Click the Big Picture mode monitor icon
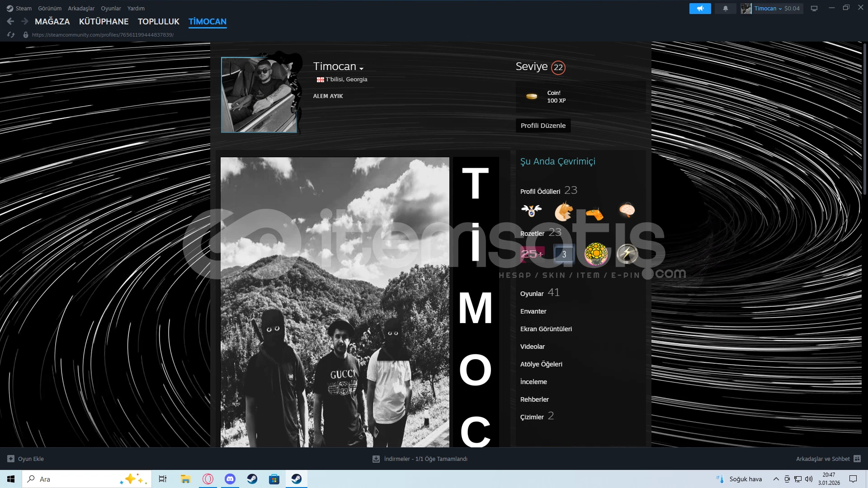The width and height of the screenshot is (868, 488). tap(814, 9)
